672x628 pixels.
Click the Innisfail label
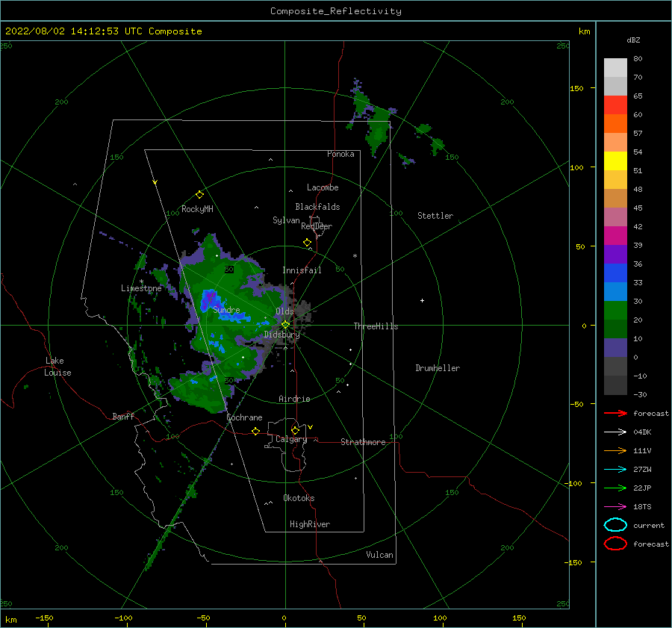(302, 270)
